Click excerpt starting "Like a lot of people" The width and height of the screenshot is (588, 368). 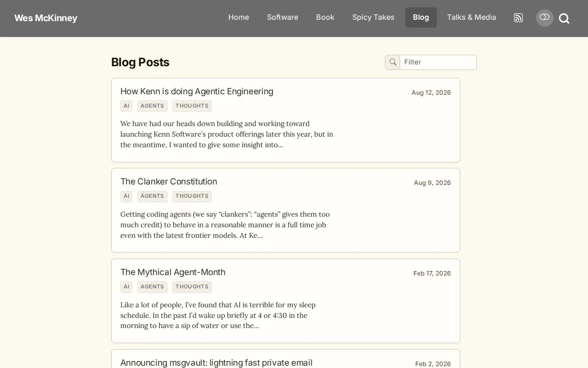218,315
